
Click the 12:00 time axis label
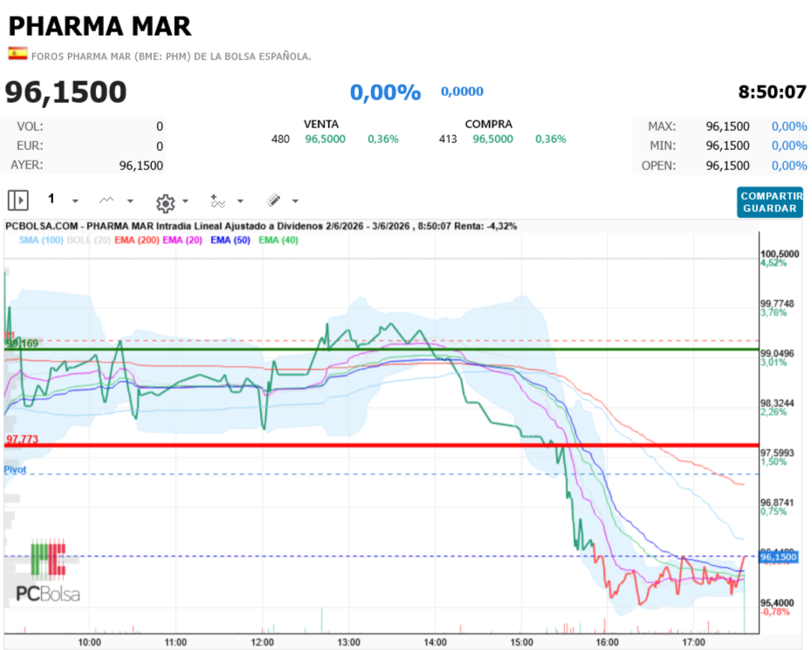(x=262, y=642)
